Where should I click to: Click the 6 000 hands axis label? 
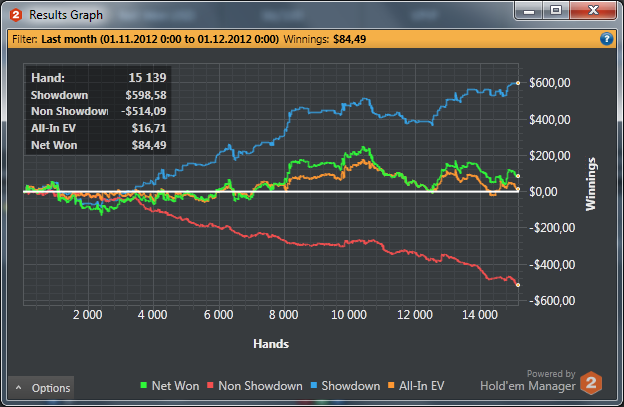pyautogui.click(x=218, y=315)
